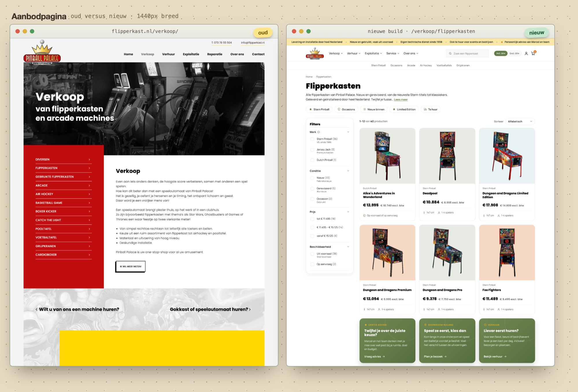Viewport: 578px width, 392px height.
Task: Check the Occasion (2) condition filter
Action: (312, 199)
